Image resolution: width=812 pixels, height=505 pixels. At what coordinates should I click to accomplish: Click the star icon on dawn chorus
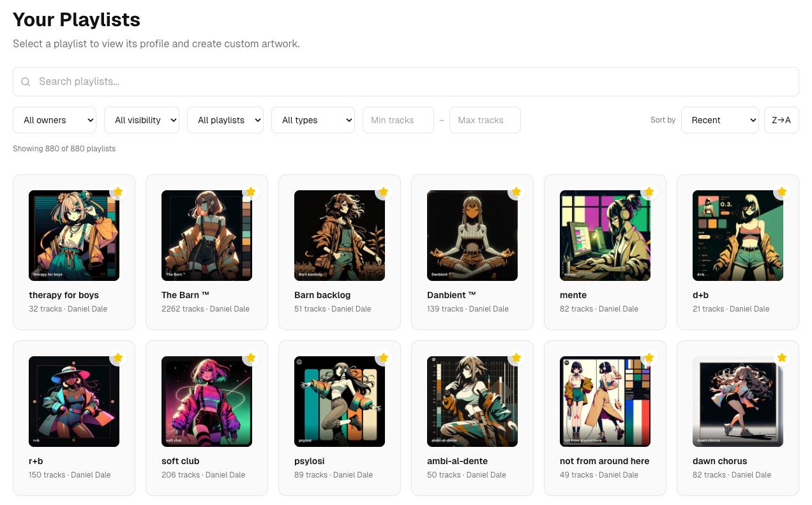[x=781, y=358]
